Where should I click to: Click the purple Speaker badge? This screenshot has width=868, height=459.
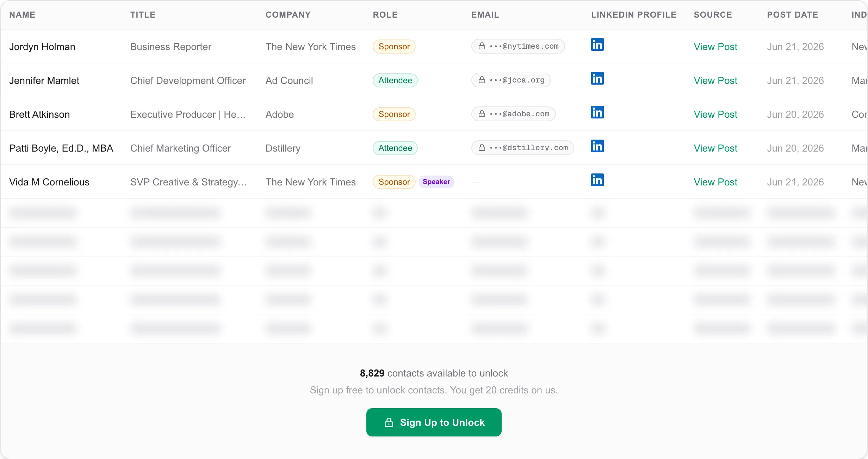point(436,182)
